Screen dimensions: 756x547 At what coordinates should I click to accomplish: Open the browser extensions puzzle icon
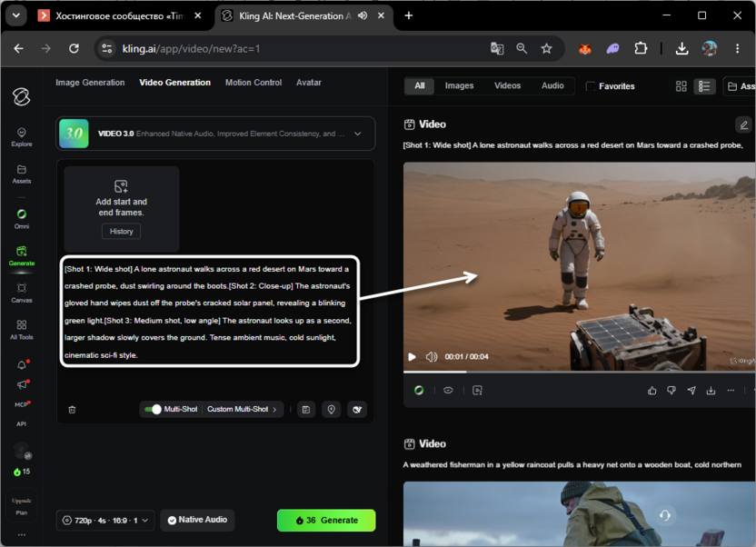[641, 48]
